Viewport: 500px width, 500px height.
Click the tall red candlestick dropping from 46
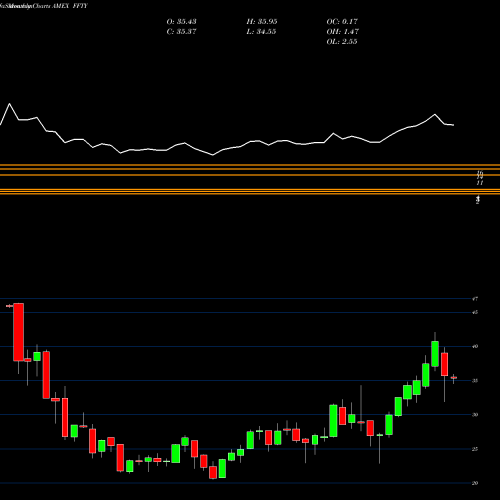(x=18, y=332)
